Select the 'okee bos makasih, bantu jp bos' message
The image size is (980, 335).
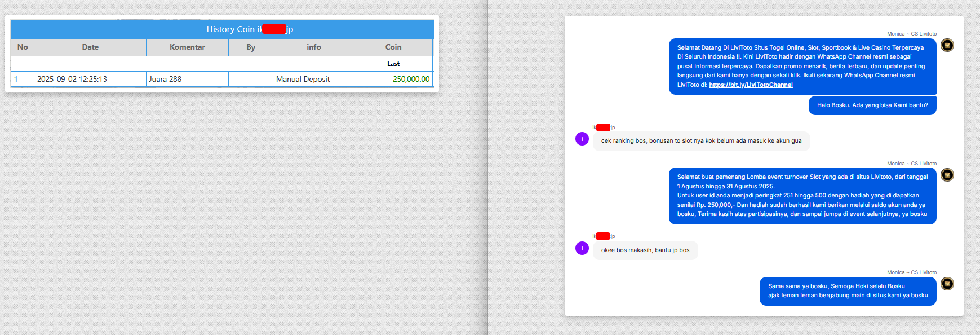(x=645, y=250)
